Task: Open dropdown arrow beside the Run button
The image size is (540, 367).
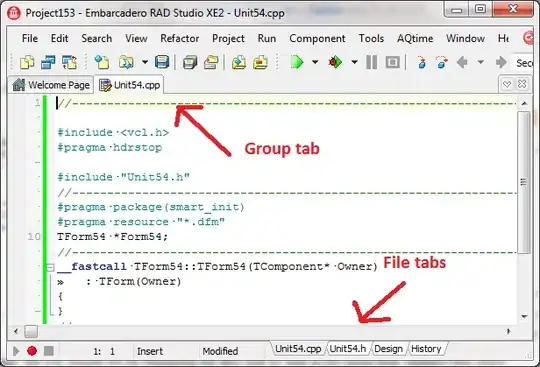Action: (x=315, y=62)
